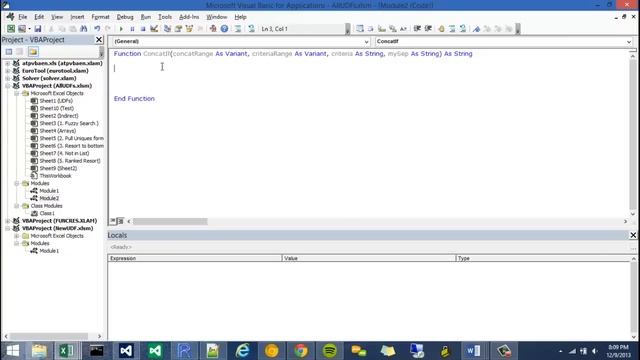Undo the last action in toolbar
Viewport: 640px width, 360px height.
[x=97, y=29]
